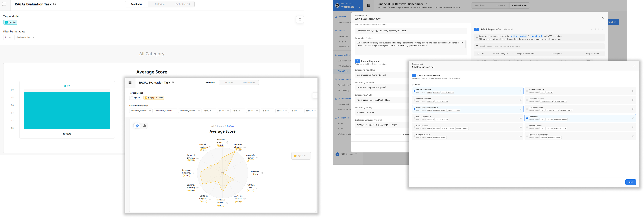Image resolution: width=644 pixels, height=218 pixels.
Task: Switch to bar chart view icon
Action: 144,126
